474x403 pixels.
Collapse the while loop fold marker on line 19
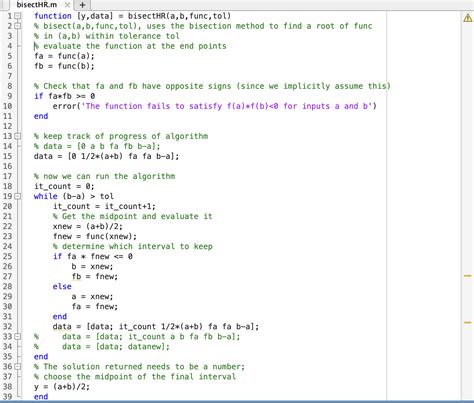point(17,196)
